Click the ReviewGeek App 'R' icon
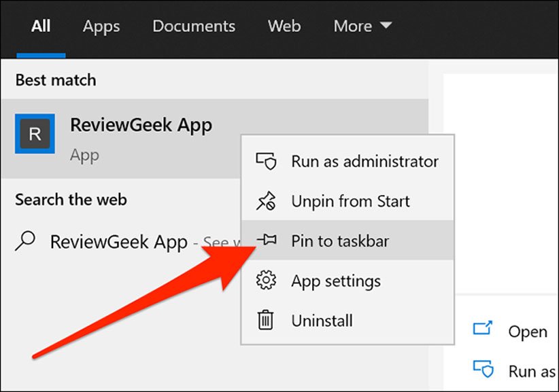The image size is (559, 392). pyautogui.click(x=35, y=134)
